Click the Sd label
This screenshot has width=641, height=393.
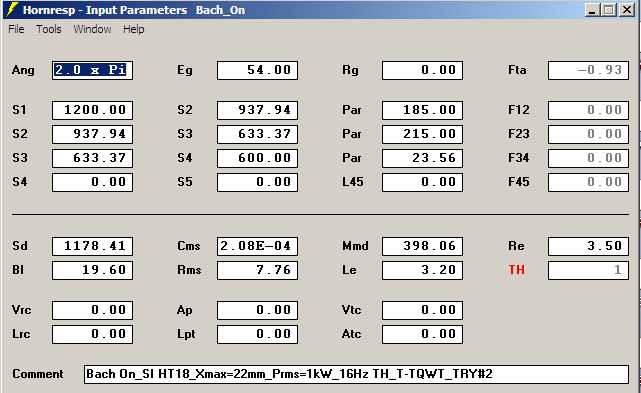(20, 246)
